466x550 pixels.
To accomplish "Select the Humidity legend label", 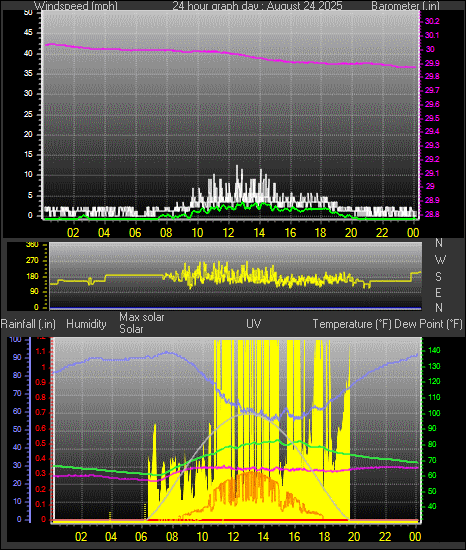I will tap(86, 324).
